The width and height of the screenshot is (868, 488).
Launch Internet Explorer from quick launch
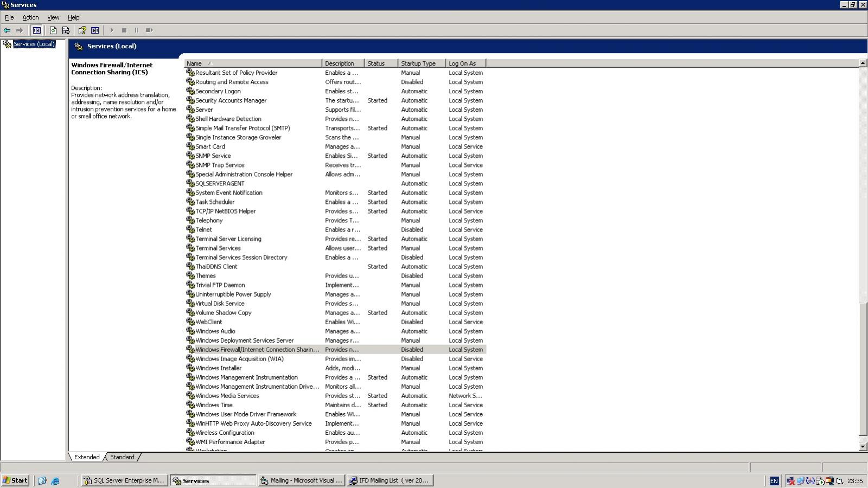[x=55, y=480]
